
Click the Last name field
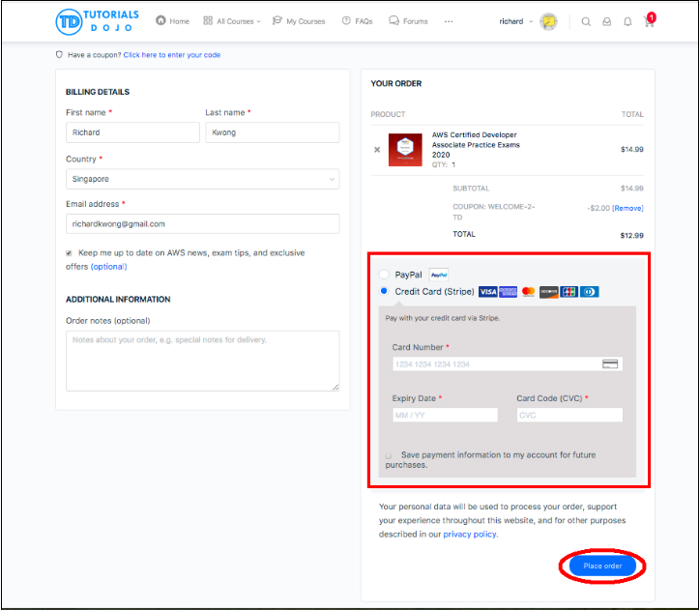tap(273, 132)
